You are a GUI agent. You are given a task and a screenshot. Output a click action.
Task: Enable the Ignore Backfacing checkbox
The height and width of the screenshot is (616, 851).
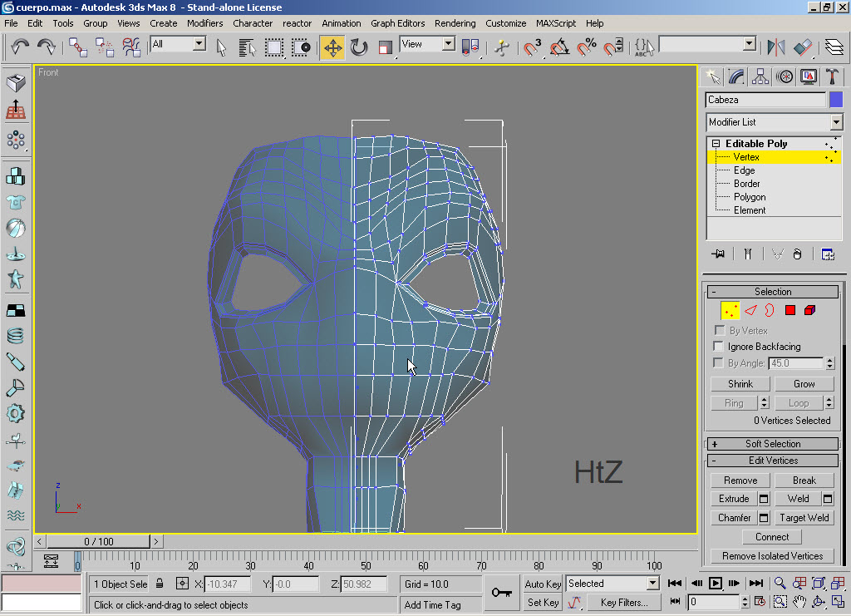(x=720, y=347)
